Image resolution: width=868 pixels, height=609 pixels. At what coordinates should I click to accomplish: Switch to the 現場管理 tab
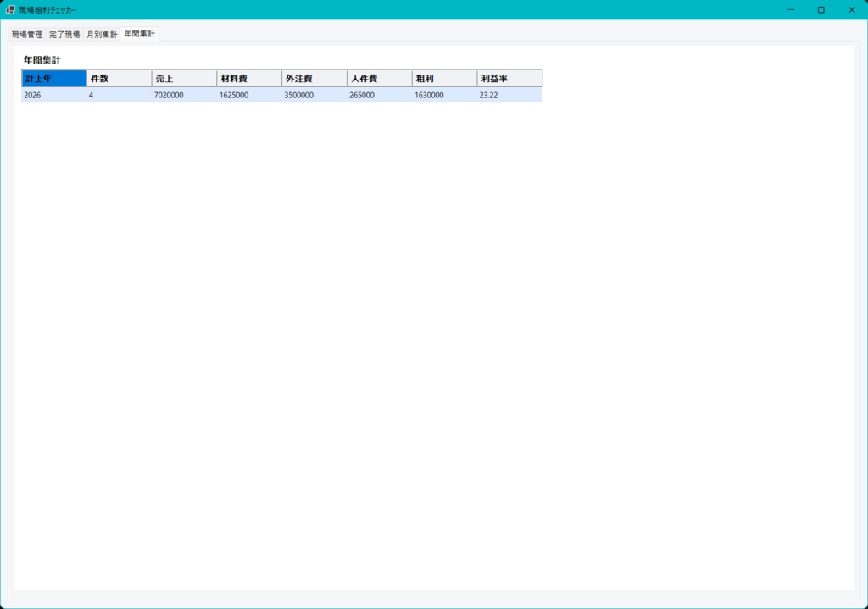tap(27, 34)
